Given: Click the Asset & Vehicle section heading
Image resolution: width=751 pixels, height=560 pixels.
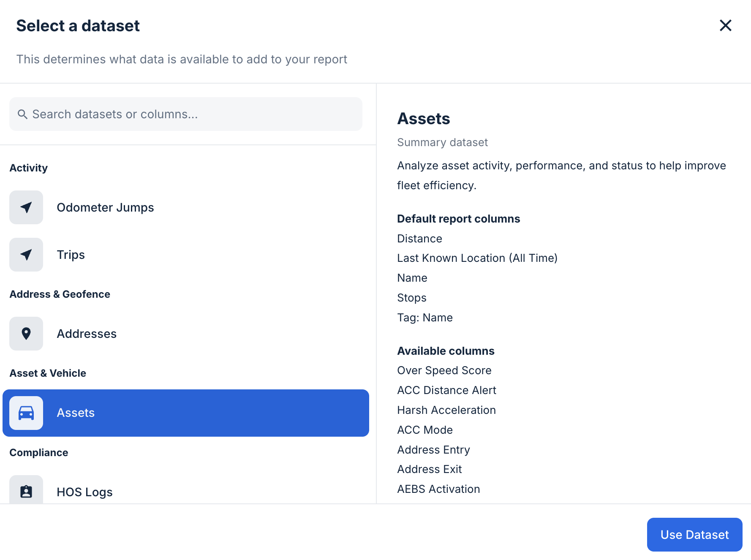Looking at the screenshot, I should [x=48, y=373].
